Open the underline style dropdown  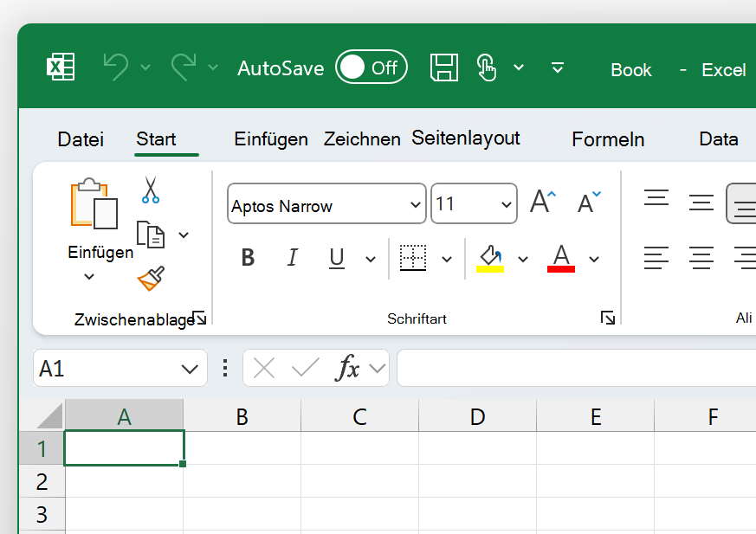pos(371,260)
